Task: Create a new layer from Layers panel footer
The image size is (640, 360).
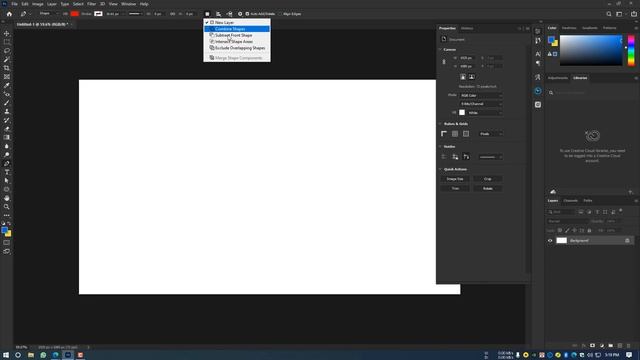Action: tap(620, 346)
